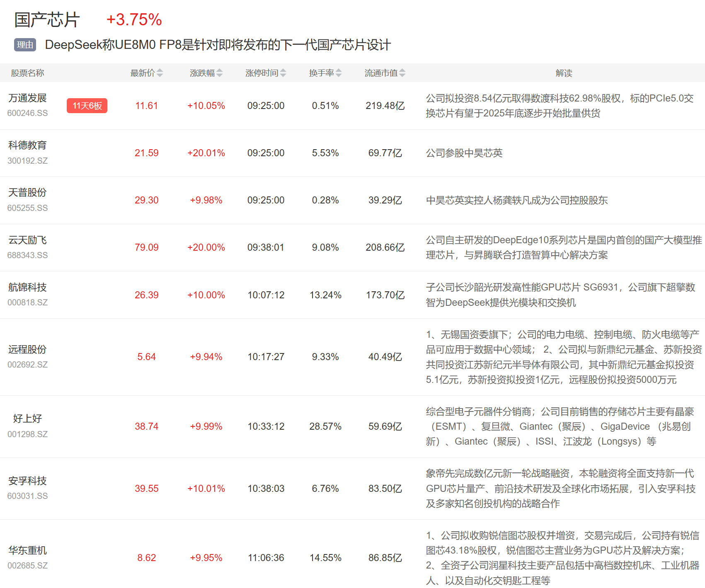Click price 21.59

pyautogui.click(x=147, y=153)
